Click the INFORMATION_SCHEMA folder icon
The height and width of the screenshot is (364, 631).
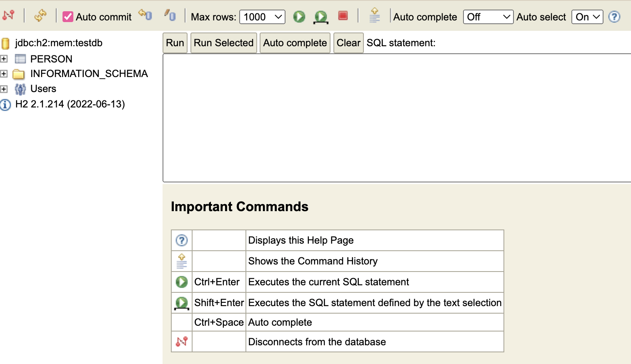tap(19, 74)
